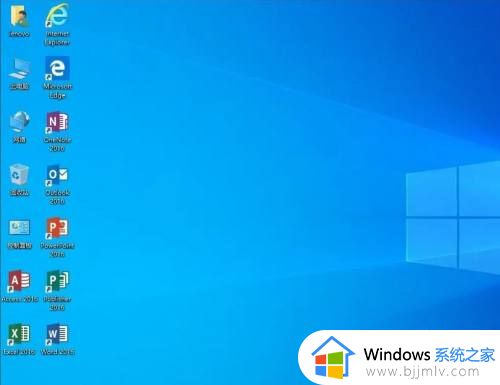Select the OneNote 2016 shortcut
This screenshot has height=385, width=500.
point(57,122)
